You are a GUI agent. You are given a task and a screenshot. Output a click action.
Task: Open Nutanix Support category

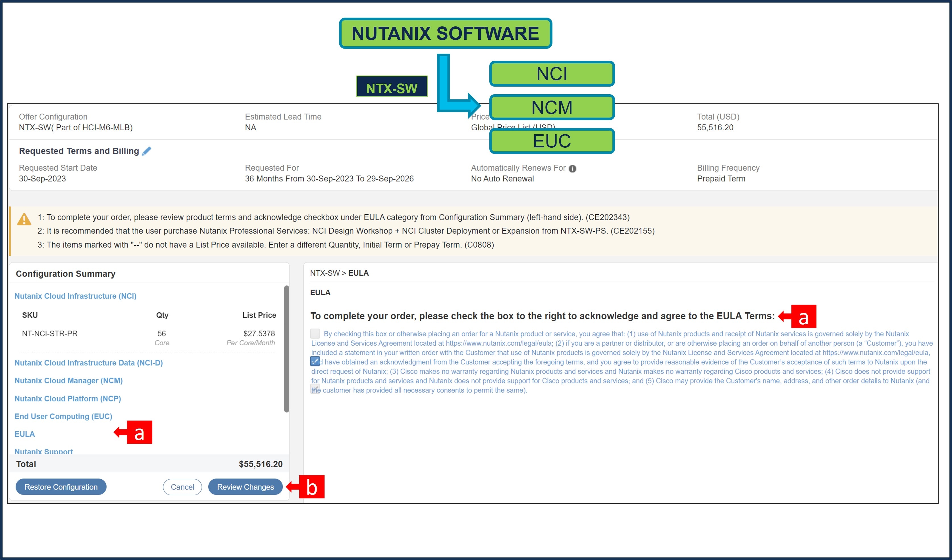44,451
